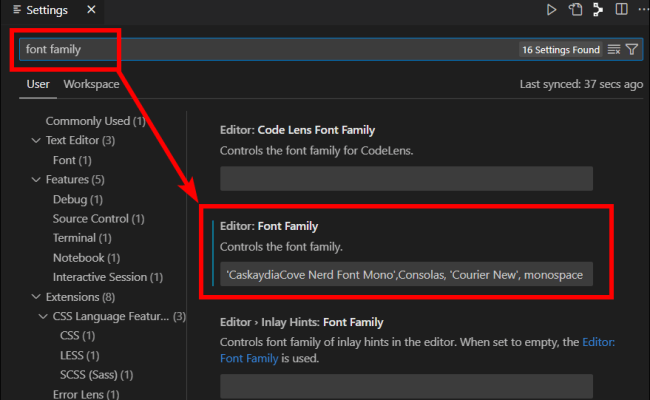The width and height of the screenshot is (650, 400).
Task: Clear the settings search input icon
Action: point(614,50)
